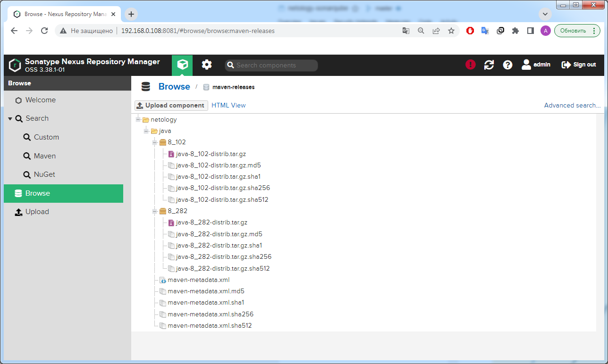Image resolution: width=608 pixels, height=364 pixels.
Task: Click the Upload component button
Action: 171,105
